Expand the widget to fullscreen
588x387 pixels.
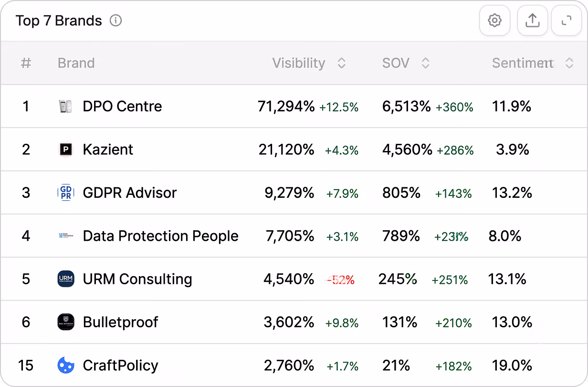tap(567, 21)
